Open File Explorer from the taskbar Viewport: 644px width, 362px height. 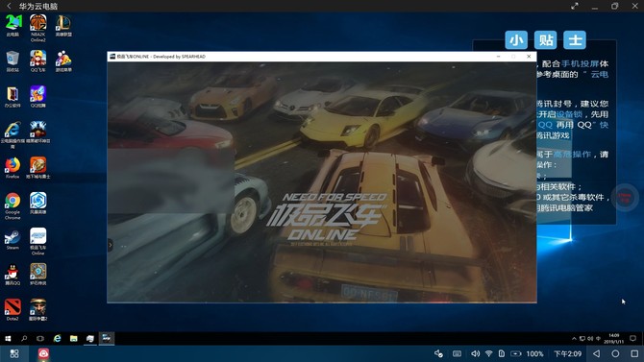click(73, 339)
